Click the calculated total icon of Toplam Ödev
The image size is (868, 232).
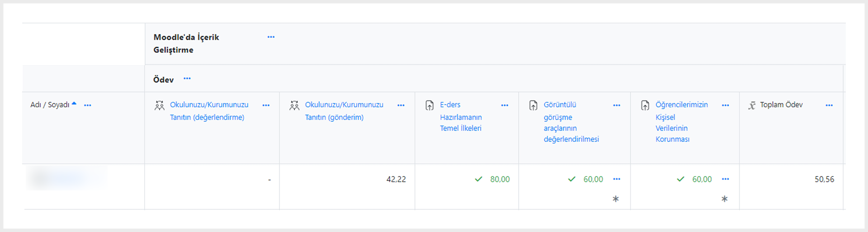point(751,106)
